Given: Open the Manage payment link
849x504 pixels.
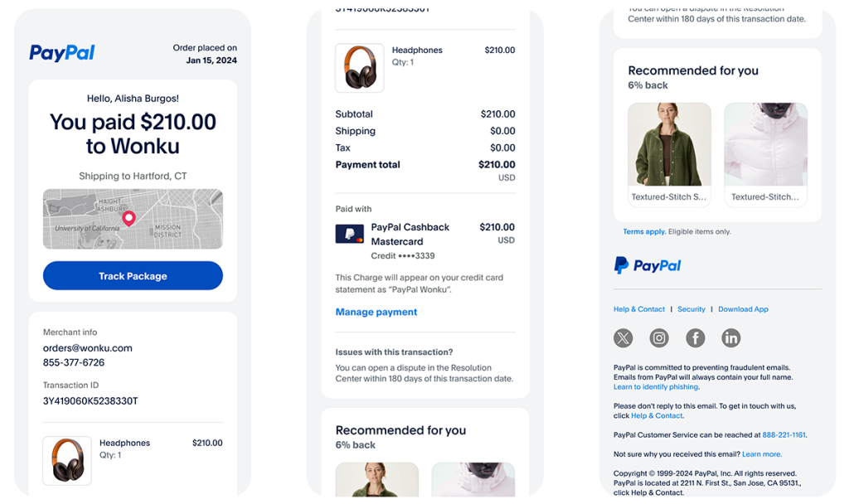Looking at the screenshot, I should pos(376,312).
